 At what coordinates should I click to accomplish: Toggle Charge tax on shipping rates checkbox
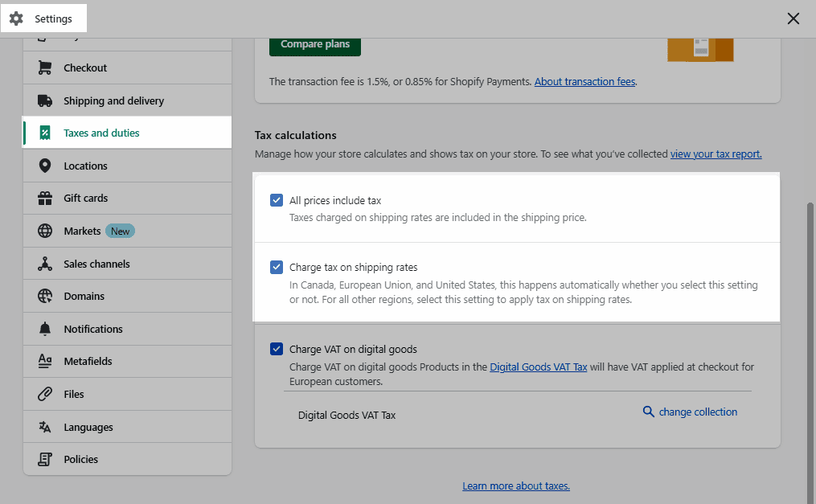pyautogui.click(x=277, y=268)
